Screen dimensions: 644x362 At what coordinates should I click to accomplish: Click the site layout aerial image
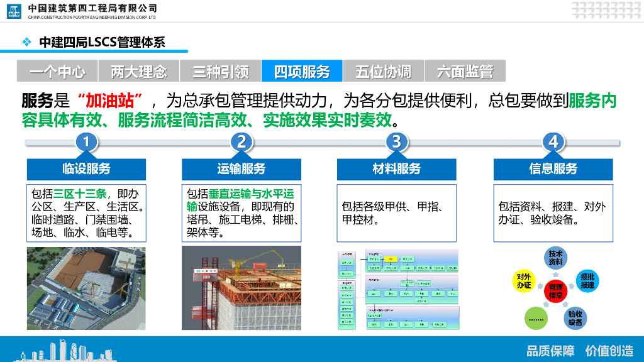click(86, 288)
